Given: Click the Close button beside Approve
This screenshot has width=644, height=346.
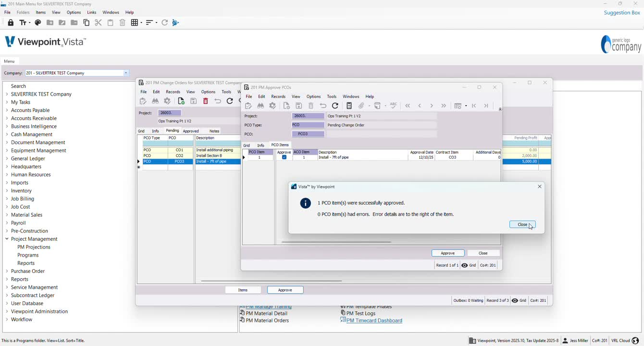Looking at the screenshot, I should [x=483, y=253].
